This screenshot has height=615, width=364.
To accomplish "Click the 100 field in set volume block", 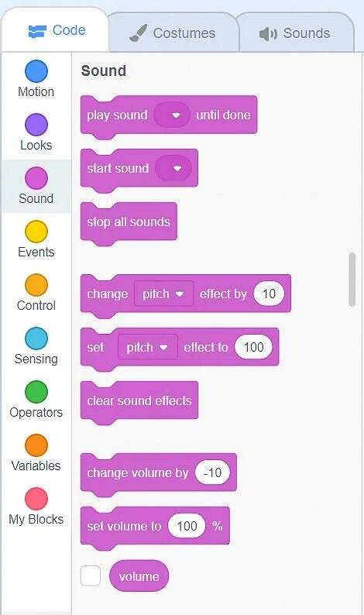I will pyautogui.click(x=187, y=526).
